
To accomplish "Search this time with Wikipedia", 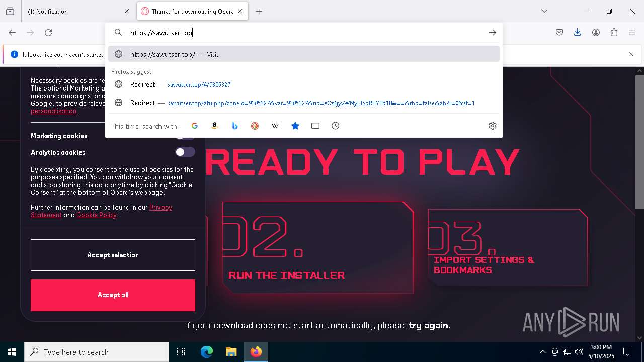I will tap(275, 126).
